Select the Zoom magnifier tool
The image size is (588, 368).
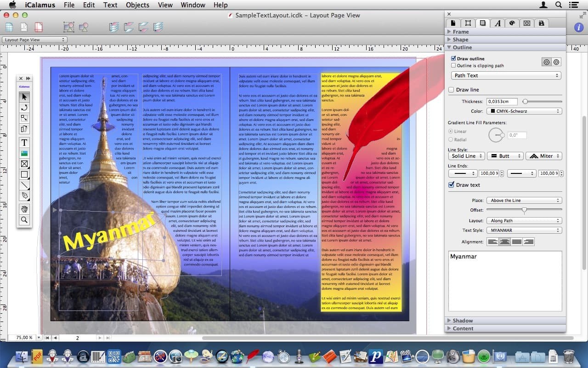click(x=24, y=220)
